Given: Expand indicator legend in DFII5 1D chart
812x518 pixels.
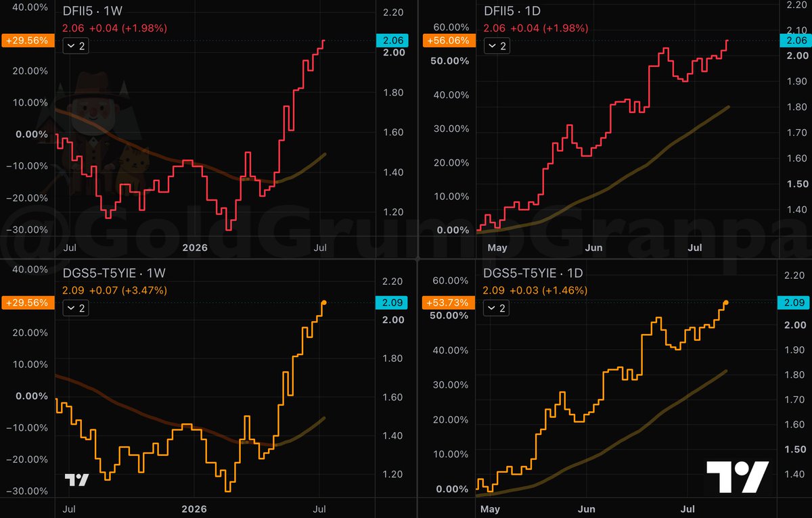Looking at the screenshot, I should coord(497,46).
